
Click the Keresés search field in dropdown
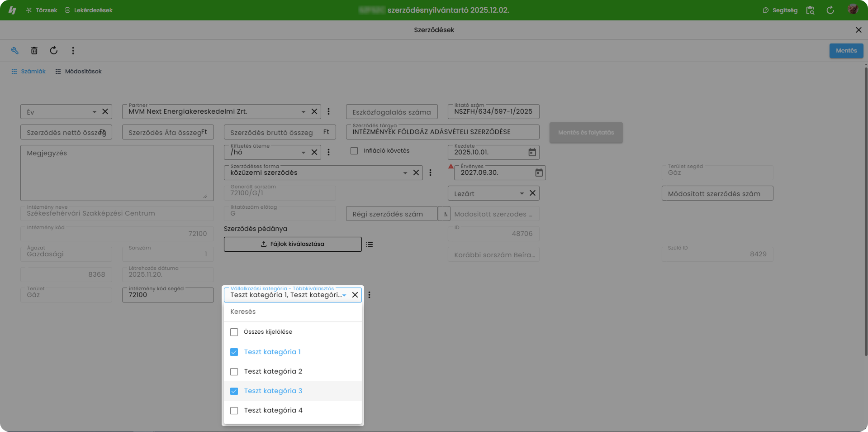(x=293, y=312)
